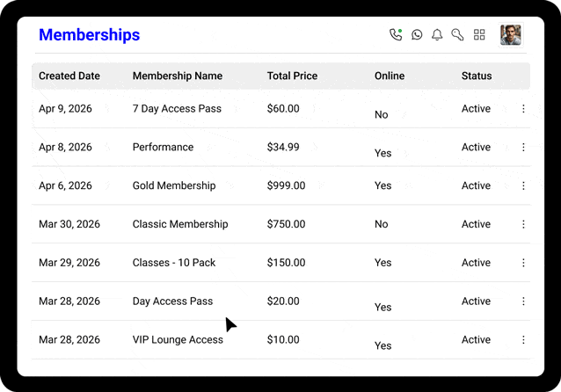Sort by Total Price column header
This screenshot has height=392, width=561.
click(292, 76)
